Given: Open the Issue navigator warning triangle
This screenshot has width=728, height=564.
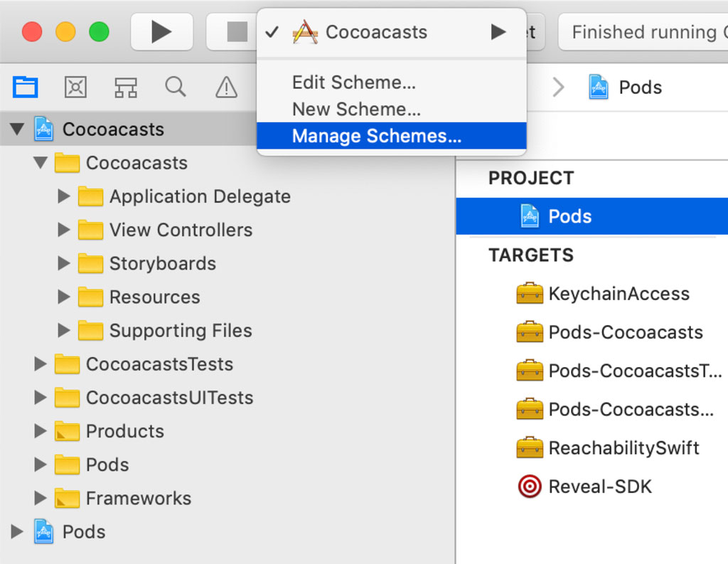Looking at the screenshot, I should point(225,87).
